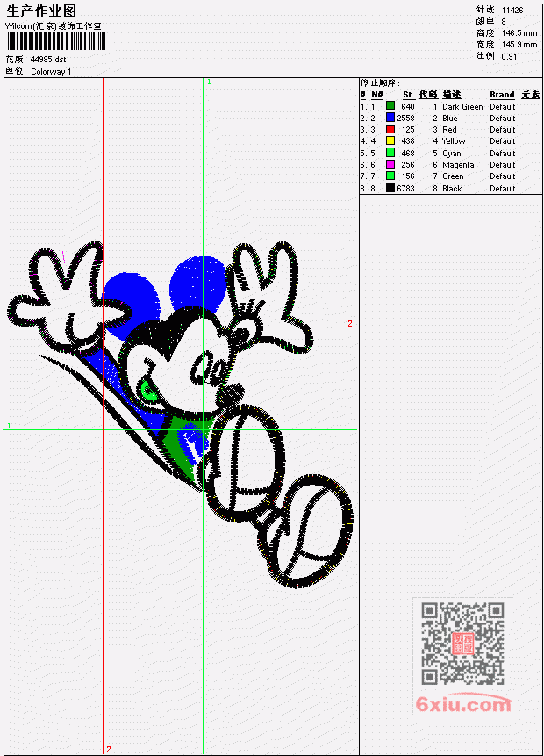Click 'Default' brand in the Black row
The width and height of the screenshot is (544, 756).
pos(503,189)
